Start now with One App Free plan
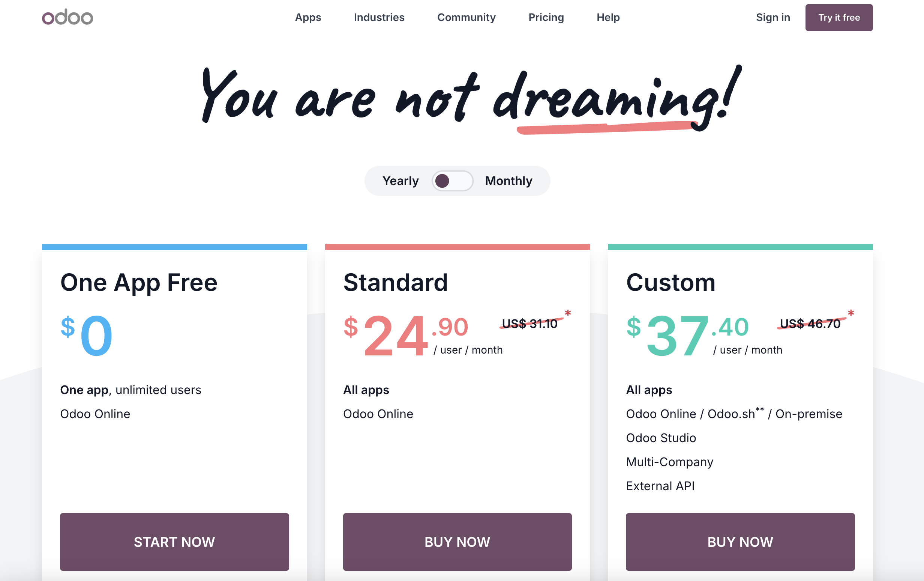 [174, 542]
